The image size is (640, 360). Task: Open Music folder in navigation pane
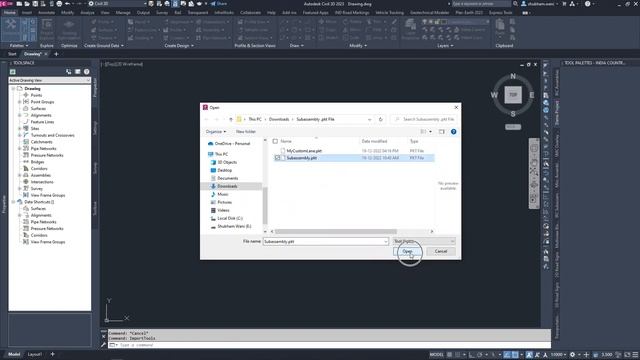(220, 194)
